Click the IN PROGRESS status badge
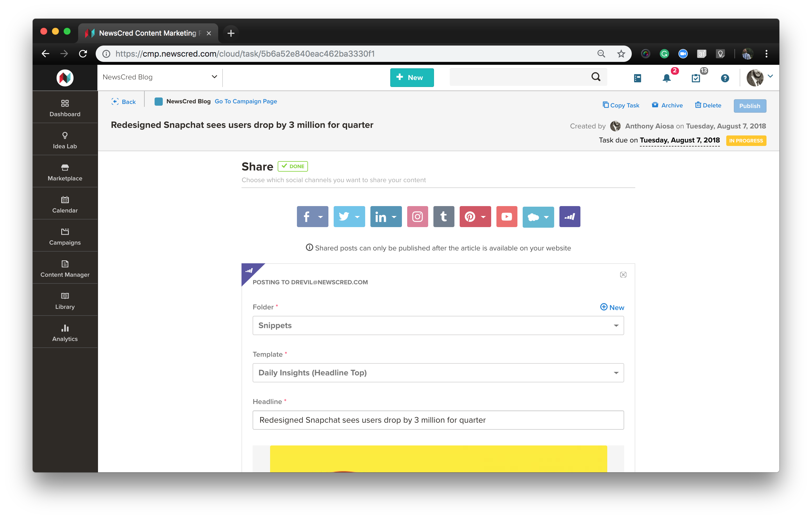 [x=746, y=140]
